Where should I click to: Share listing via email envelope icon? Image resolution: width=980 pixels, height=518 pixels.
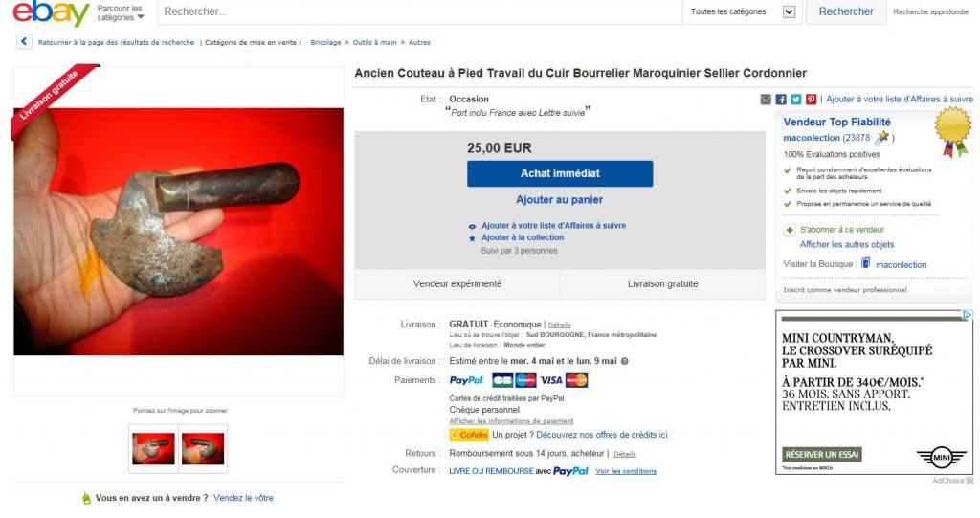click(766, 100)
